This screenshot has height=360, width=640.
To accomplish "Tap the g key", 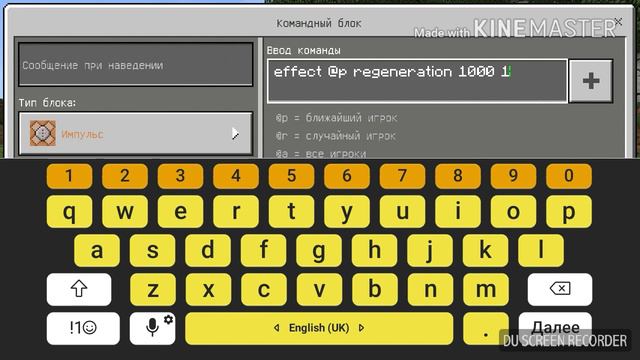I will coord(319,250).
